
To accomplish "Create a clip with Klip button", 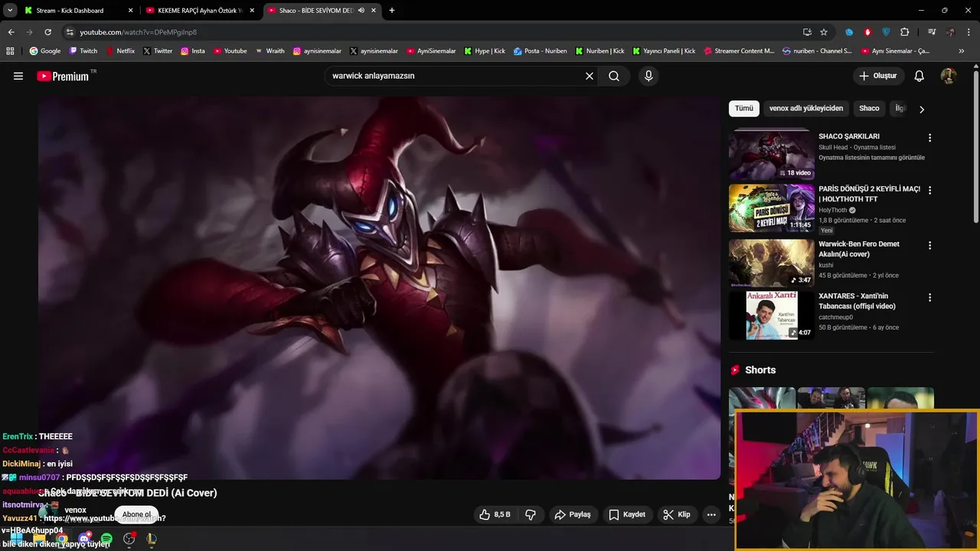I will pyautogui.click(x=677, y=514).
